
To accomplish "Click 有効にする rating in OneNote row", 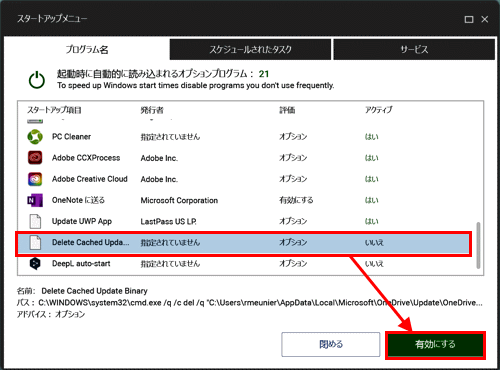I will pyautogui.click(x=296, y=200).
